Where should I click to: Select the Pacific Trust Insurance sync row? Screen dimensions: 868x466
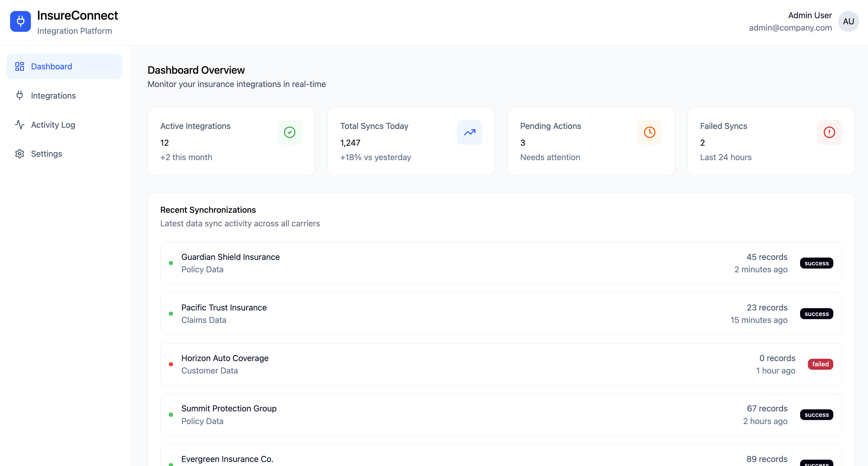(501, 314)
